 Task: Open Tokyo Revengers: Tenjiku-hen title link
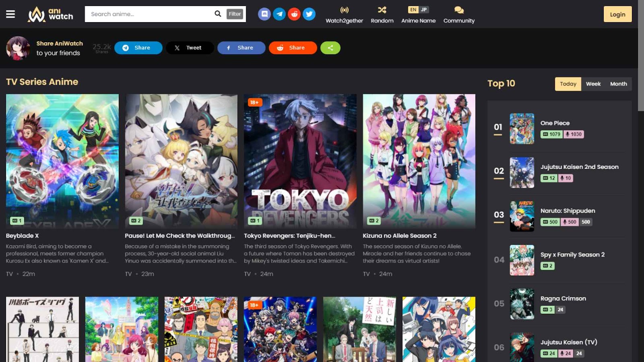click(x=289, y=236)
